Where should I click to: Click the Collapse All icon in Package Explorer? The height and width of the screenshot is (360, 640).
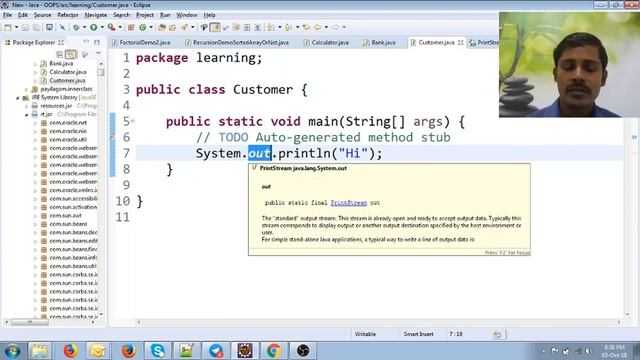click(x=60, y=54)
